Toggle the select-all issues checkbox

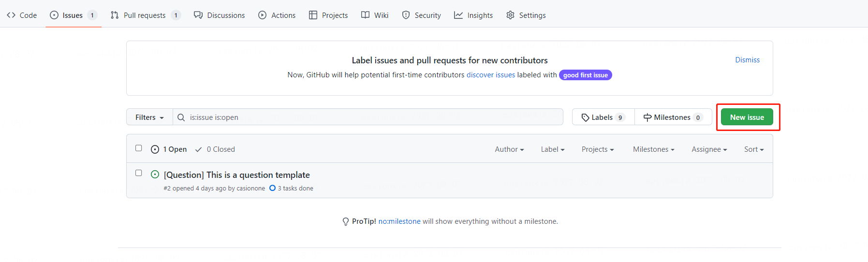(139, 148)
